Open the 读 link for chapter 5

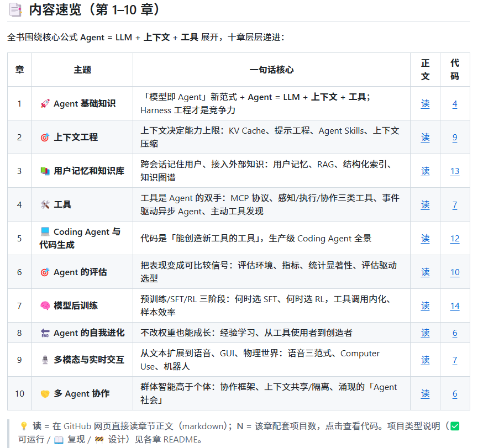click(x=426, y=239)
